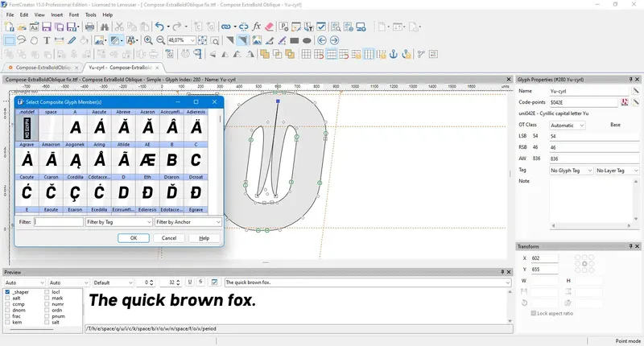Click the binoculars Find icon
Screen dimensions: 644x346
coord(105,27)
